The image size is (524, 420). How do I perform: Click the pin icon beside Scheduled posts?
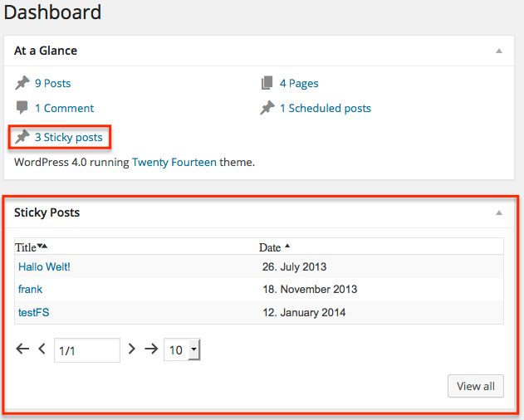click(x=267, y=108)
